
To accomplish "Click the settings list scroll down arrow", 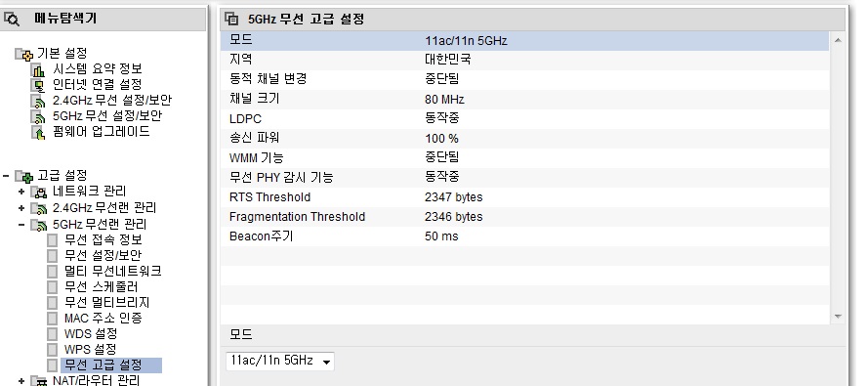I will point(838,317).
